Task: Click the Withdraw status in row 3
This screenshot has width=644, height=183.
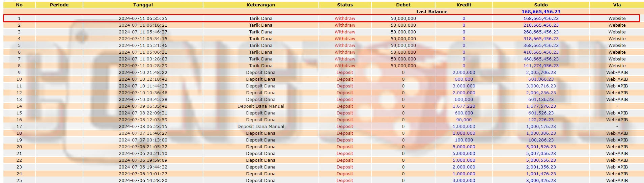Action: pyautogui.click(x=345, y=32)
